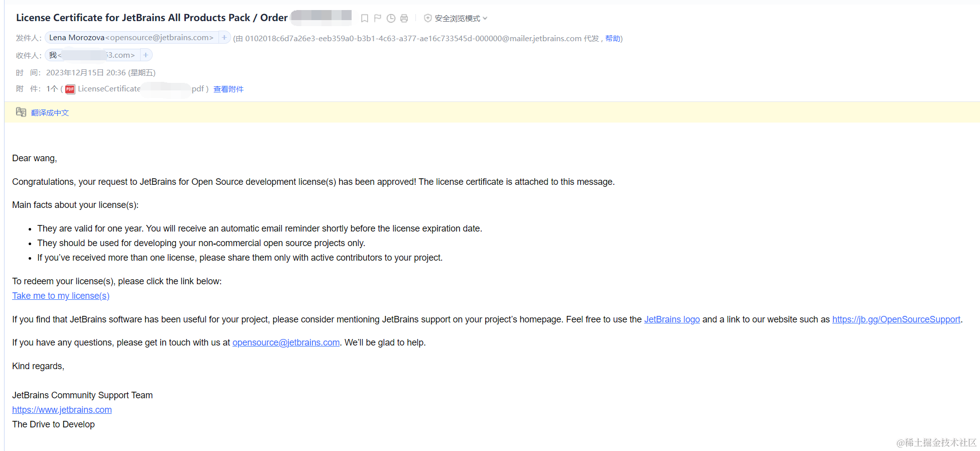Flag this email with the flag icon
The image size is (980, 451).
(x=378, y=19)
